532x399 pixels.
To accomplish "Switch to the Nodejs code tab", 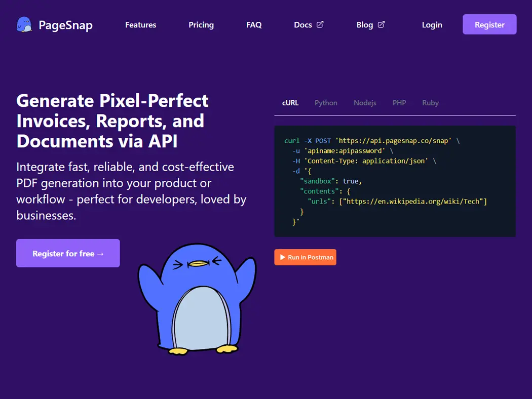I will (365, 103).
